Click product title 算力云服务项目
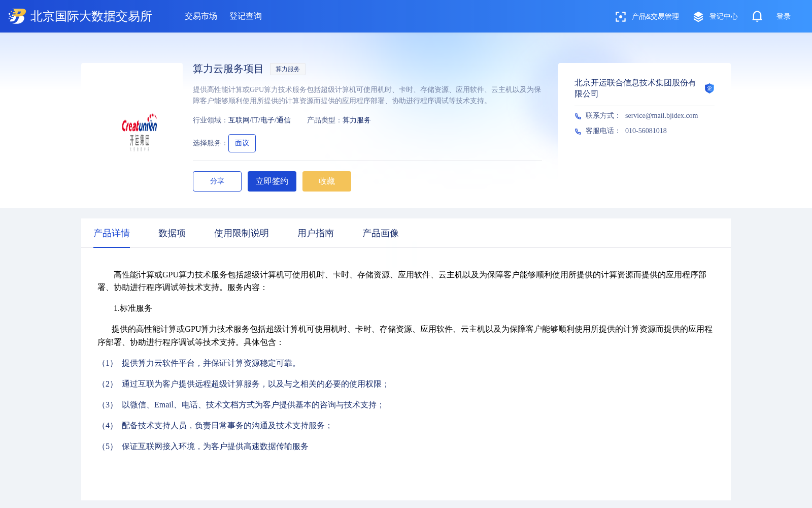 pyautogui.click(x=228, y=69)
